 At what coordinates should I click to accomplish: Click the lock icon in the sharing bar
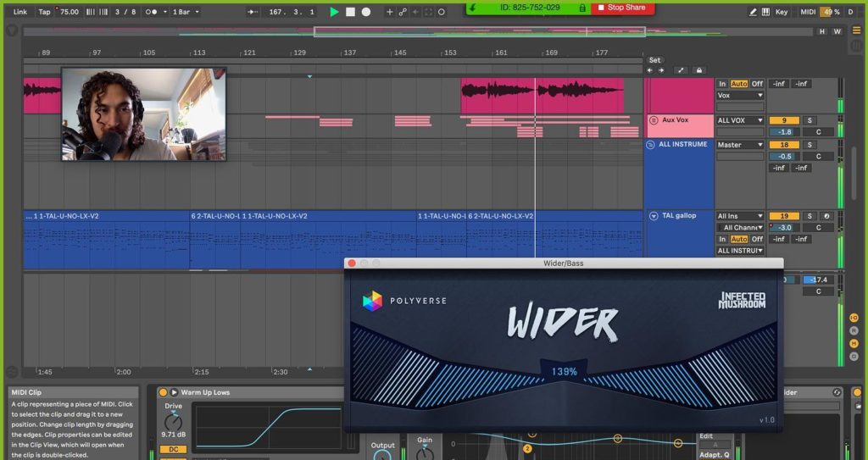(x=582, y=8)
